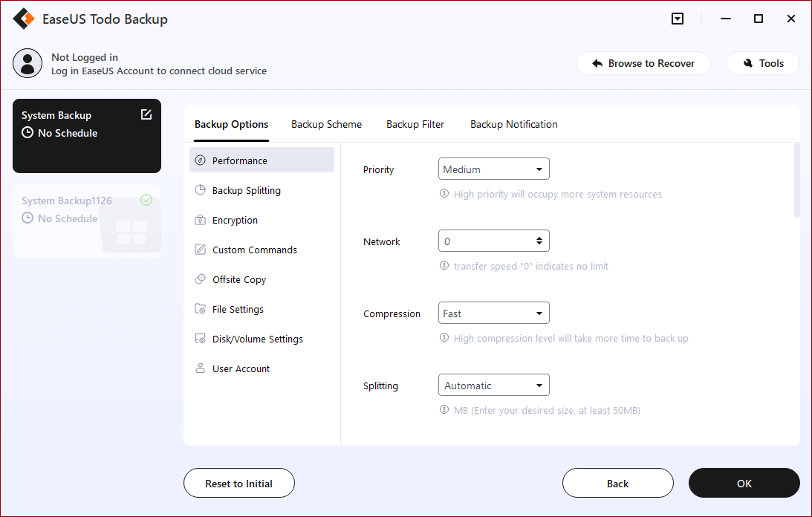This screenshot has width=812, height=517.
Task: Open the Priority dropdown
Action: [x=493, y=169]
